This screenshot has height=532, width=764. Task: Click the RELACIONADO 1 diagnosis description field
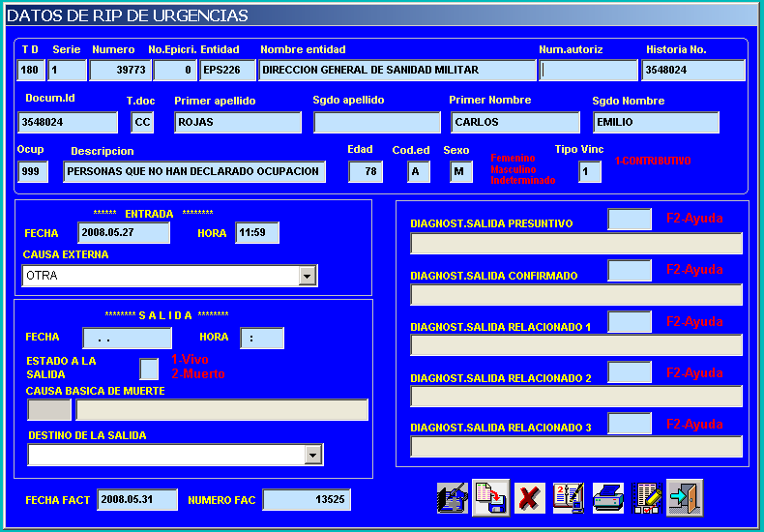[x=576, y=345]
